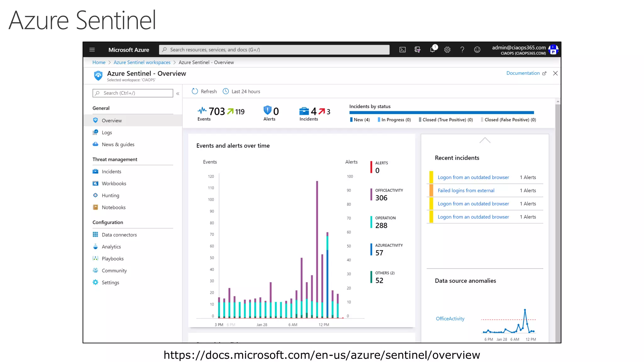Click the New (4) legend swatch
Image resolution: width=644 pixels, height=362 pixels.
(351, 119)
